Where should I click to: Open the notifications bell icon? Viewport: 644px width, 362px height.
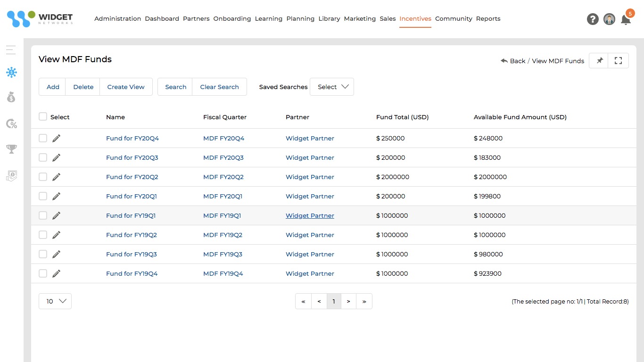tap(626, 20)
